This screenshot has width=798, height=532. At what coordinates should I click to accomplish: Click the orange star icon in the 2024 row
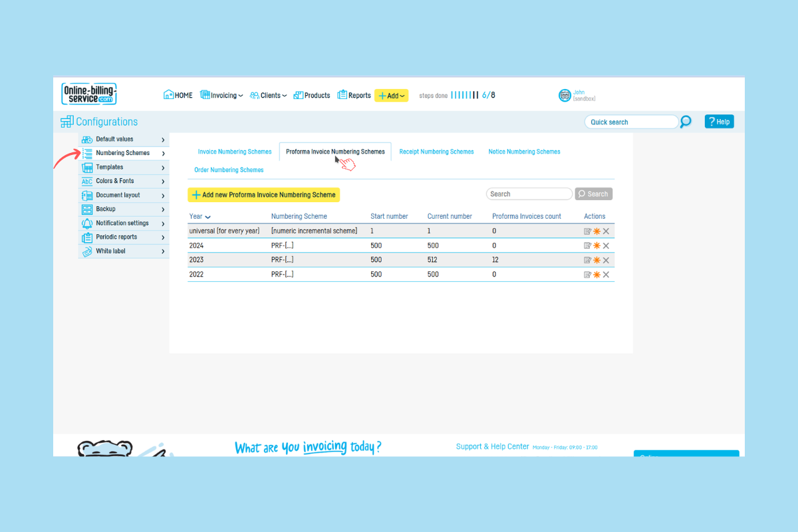(x=597, y=245)
